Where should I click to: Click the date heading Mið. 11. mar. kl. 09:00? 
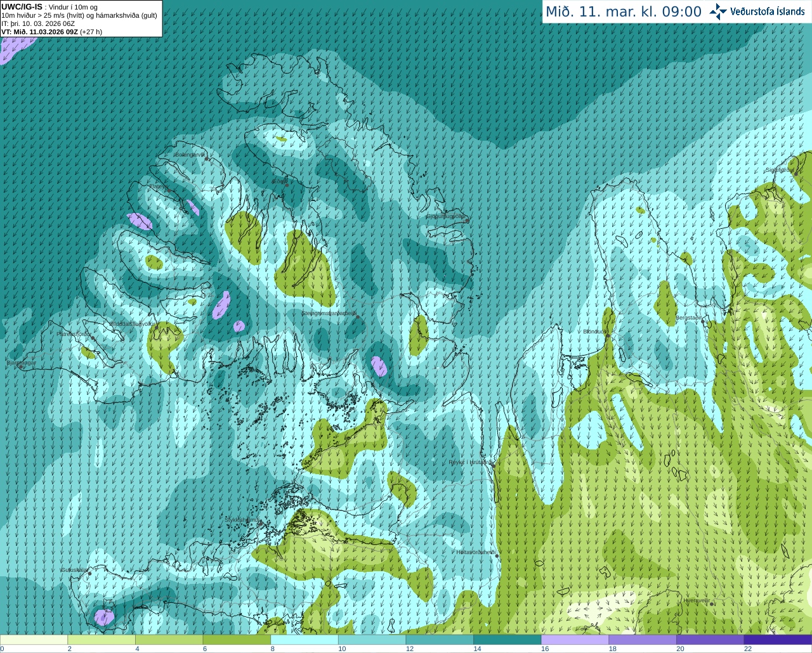point(624,12)
